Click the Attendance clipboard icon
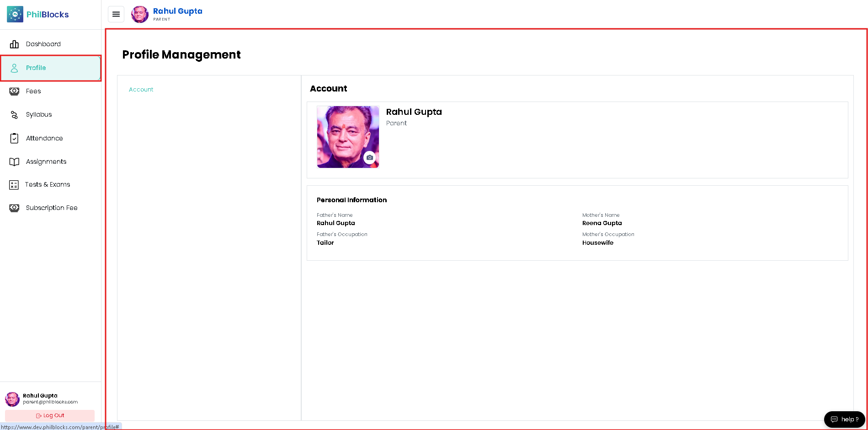 [14, 138]
